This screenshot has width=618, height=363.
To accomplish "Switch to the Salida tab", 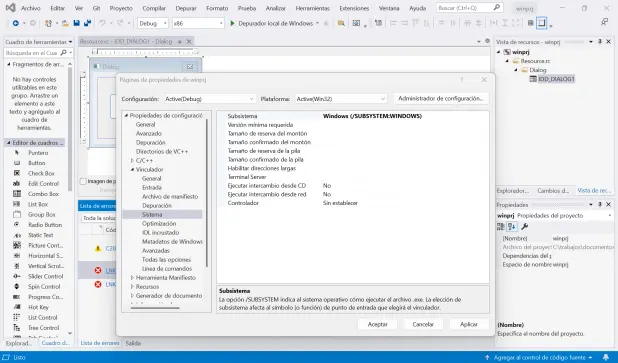I will point(133,343).
